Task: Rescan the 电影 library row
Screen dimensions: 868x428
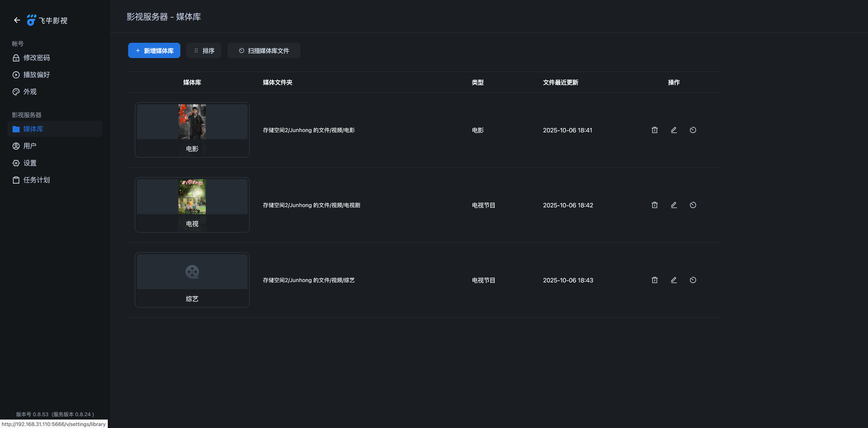Action: pos(693,130)
